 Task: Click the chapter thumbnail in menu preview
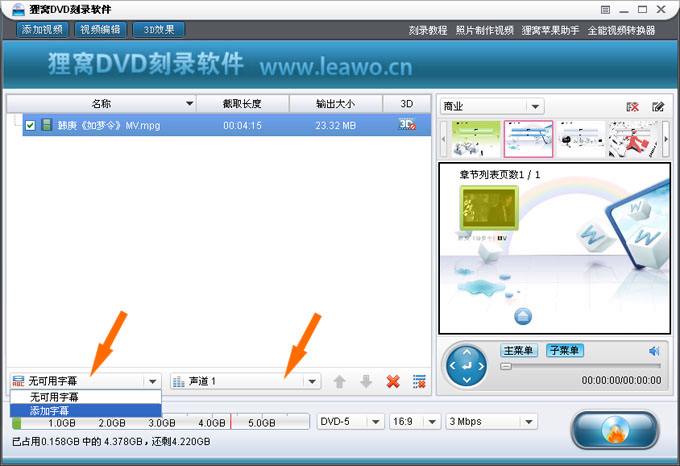point(489,208)
